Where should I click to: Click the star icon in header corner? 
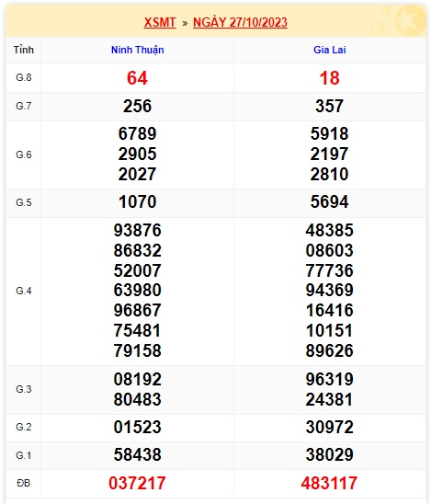coord(410,20)
